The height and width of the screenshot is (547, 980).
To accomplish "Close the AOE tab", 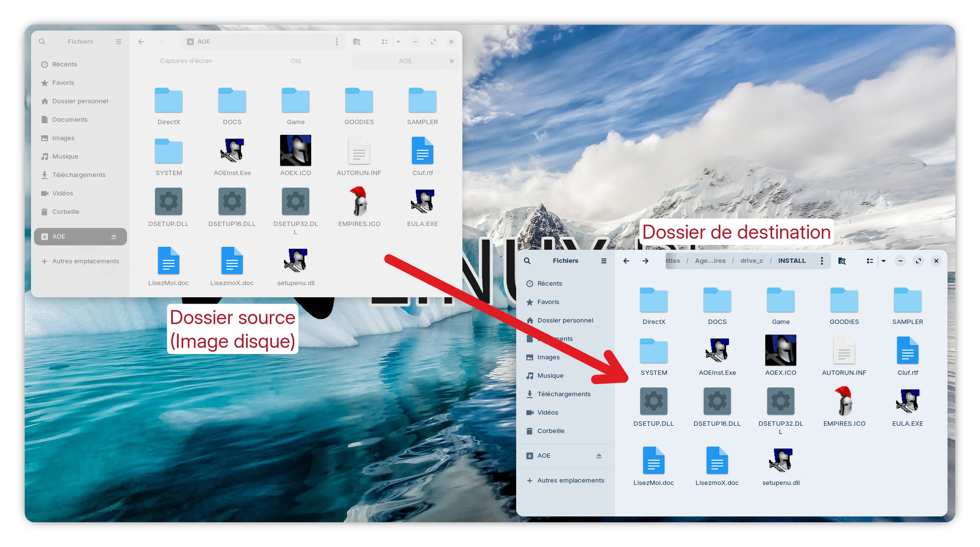I will (451, 61).
